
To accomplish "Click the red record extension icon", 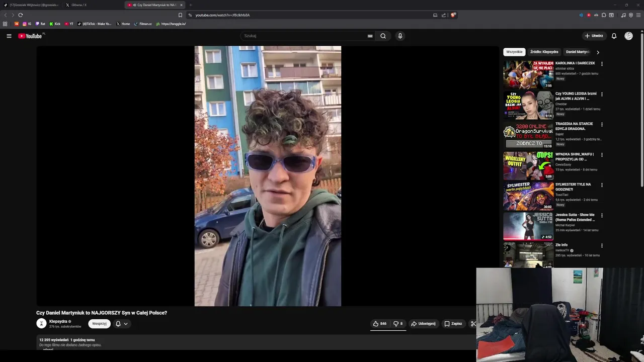I will (589, 15).
